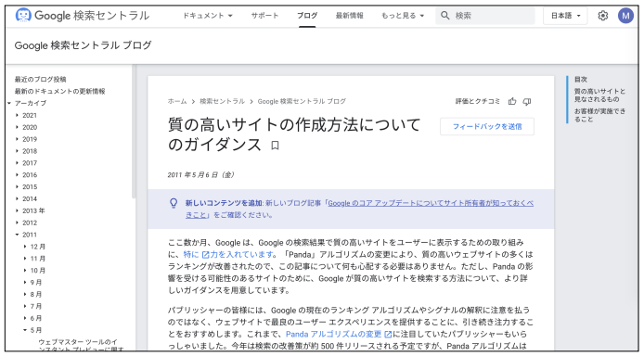Collapse the アーカイブ tree section
The height and width of the screenshot is (356, 644).
coord(9,103)
